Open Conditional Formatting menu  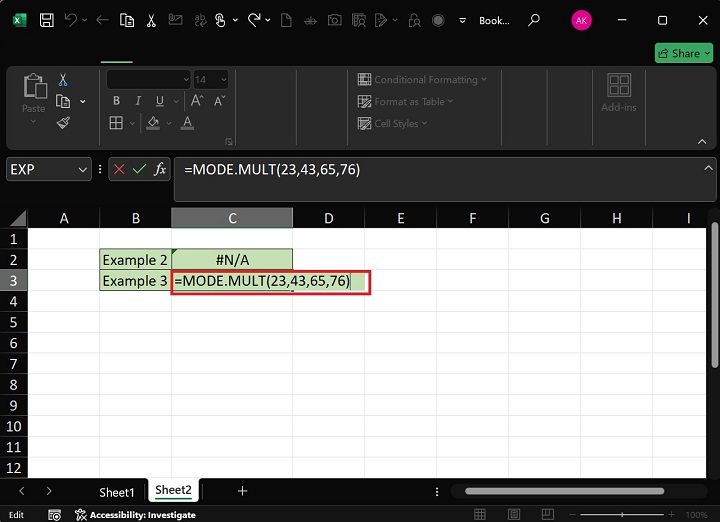point(422,79)
